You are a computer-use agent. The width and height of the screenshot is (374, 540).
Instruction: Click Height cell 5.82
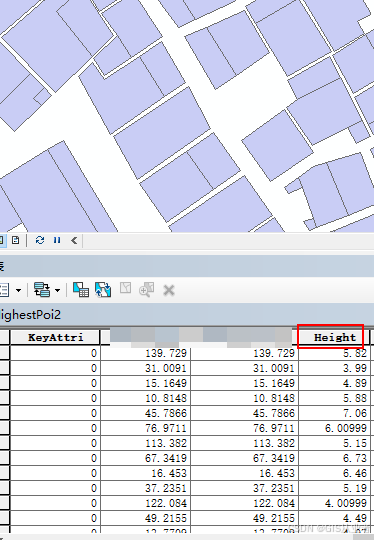coord(334,353)
